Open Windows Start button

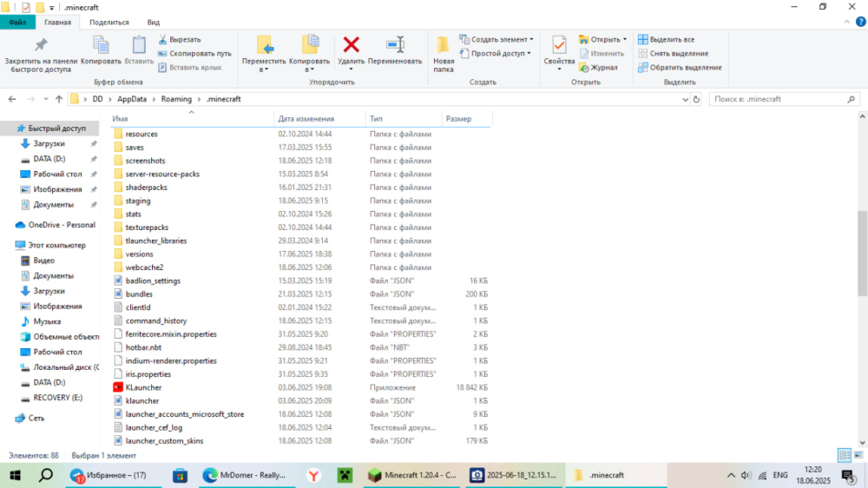[x=15, y=475]
